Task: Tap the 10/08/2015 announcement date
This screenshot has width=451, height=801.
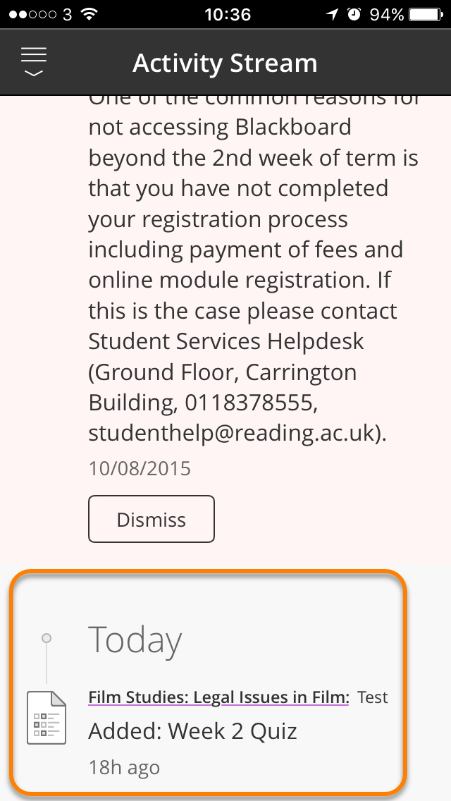Action: tap(139, 468)
